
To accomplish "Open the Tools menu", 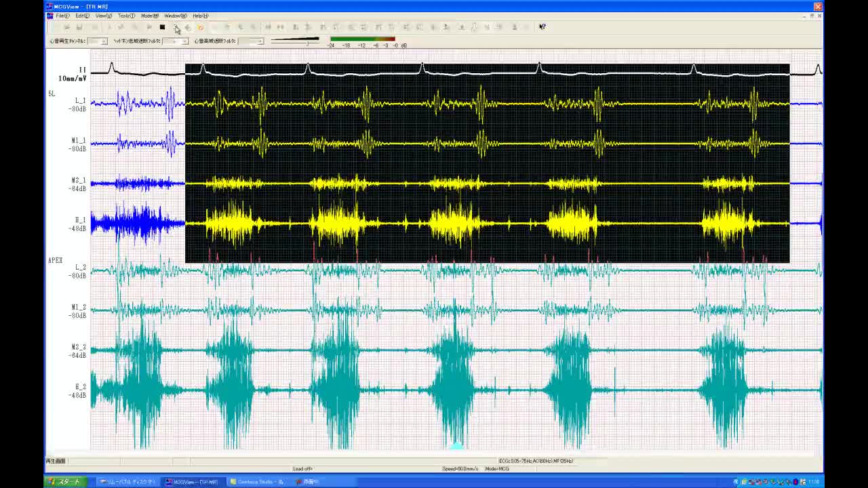I will [126, 16].
